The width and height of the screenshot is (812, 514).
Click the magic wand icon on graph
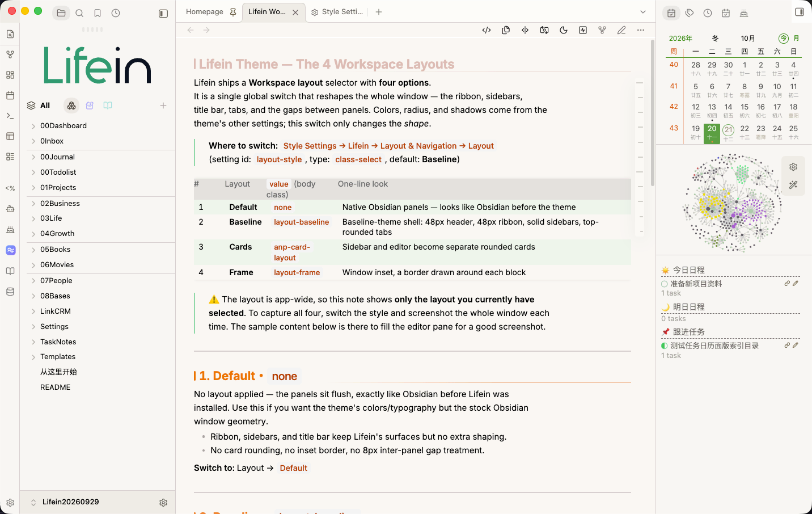pyautogui.click(x=793, y=185)
